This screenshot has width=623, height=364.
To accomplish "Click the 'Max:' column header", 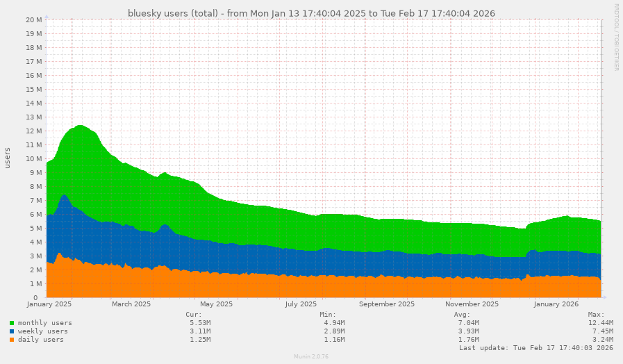I will click(x=605, y=315).
